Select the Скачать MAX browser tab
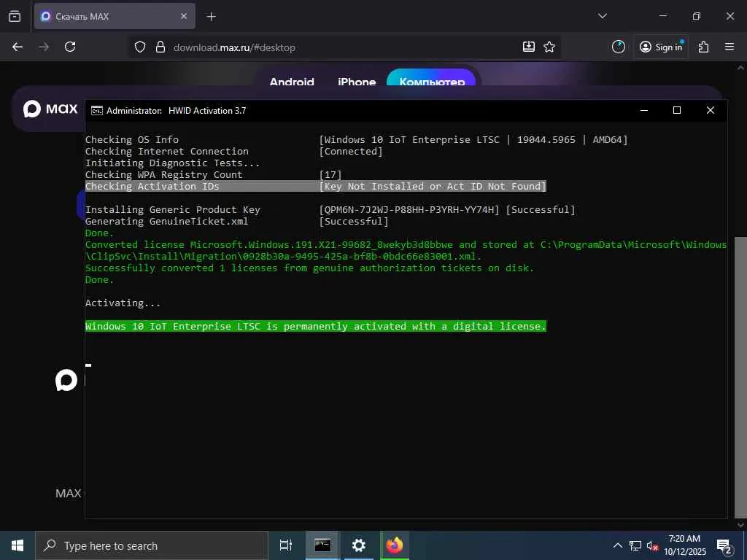Image resolution: width=747 pixels, height=560 pixels. pos(115,16)
